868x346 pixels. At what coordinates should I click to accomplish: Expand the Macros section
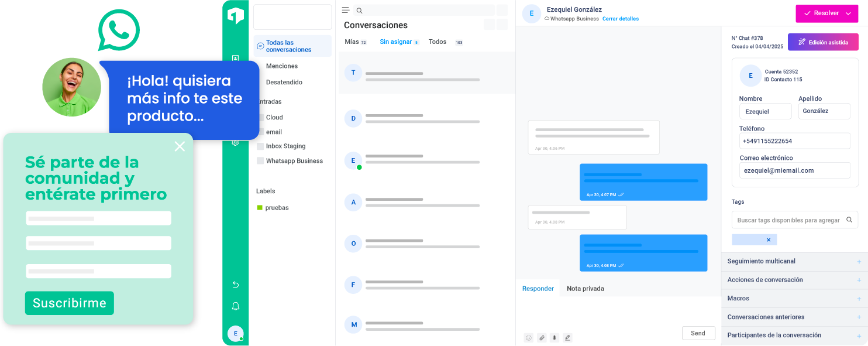[859, 299]
